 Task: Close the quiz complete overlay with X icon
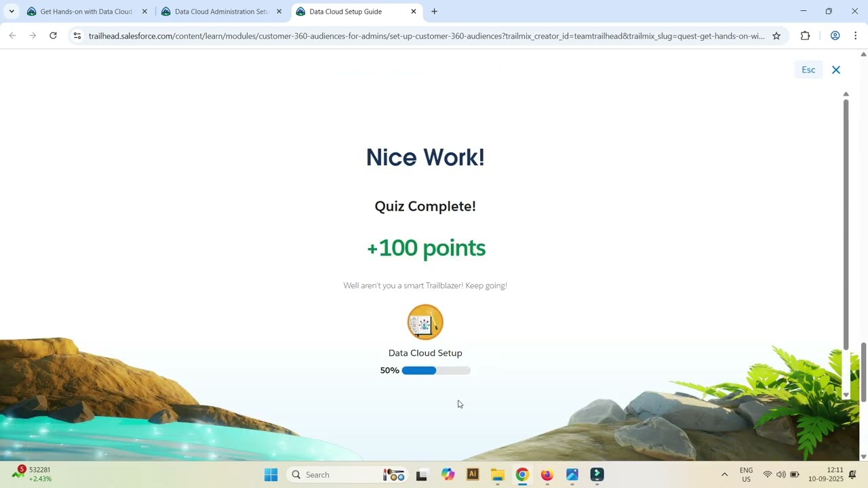point(836,70)
